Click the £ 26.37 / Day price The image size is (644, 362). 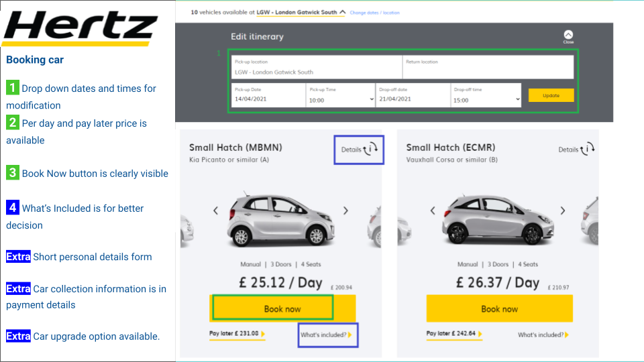pos(497,282)
